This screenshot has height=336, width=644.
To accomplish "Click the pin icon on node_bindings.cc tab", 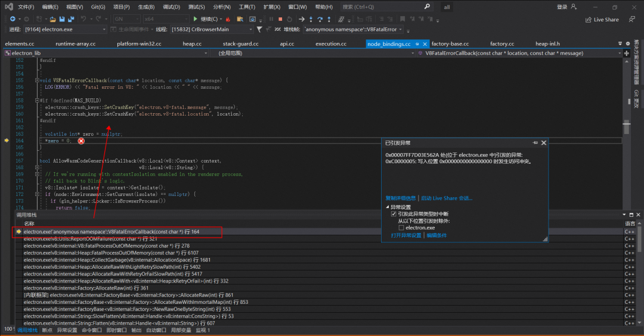I will coord(417,44).
